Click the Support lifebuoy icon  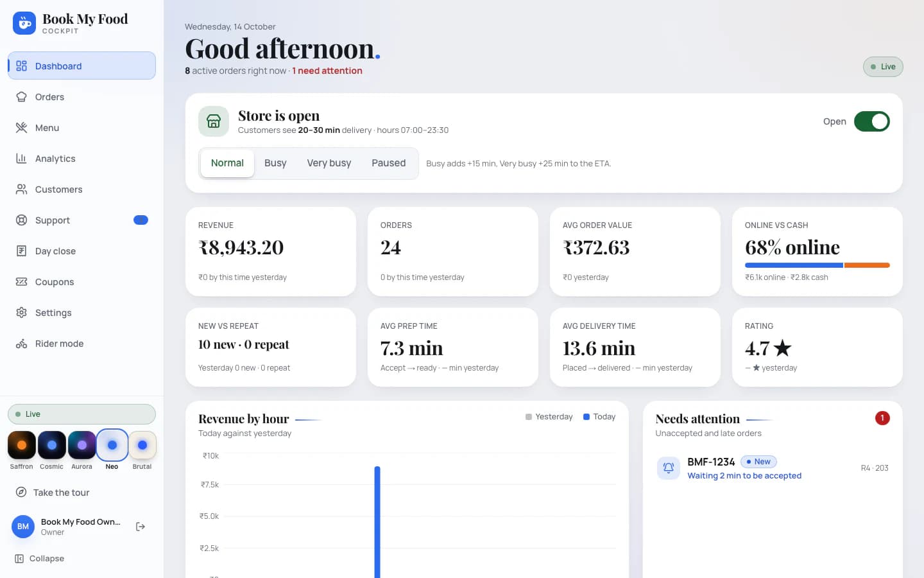tap(21, 220)
